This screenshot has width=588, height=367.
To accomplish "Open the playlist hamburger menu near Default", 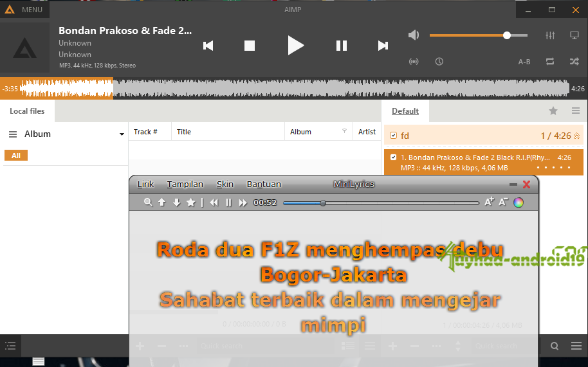I will point(576,111).
